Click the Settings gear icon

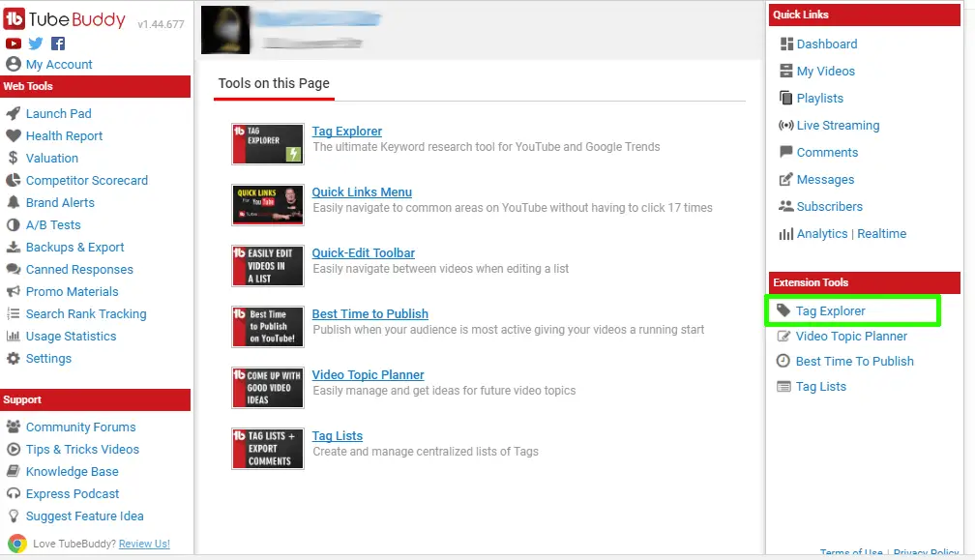click(14, 359)
